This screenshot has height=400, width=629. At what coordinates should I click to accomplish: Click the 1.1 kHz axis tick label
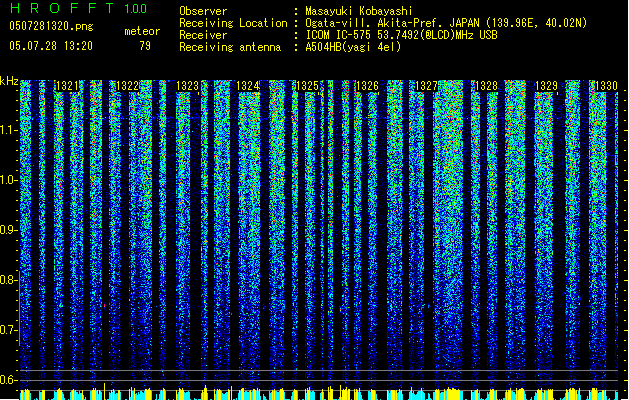click(x=9, y=130)
